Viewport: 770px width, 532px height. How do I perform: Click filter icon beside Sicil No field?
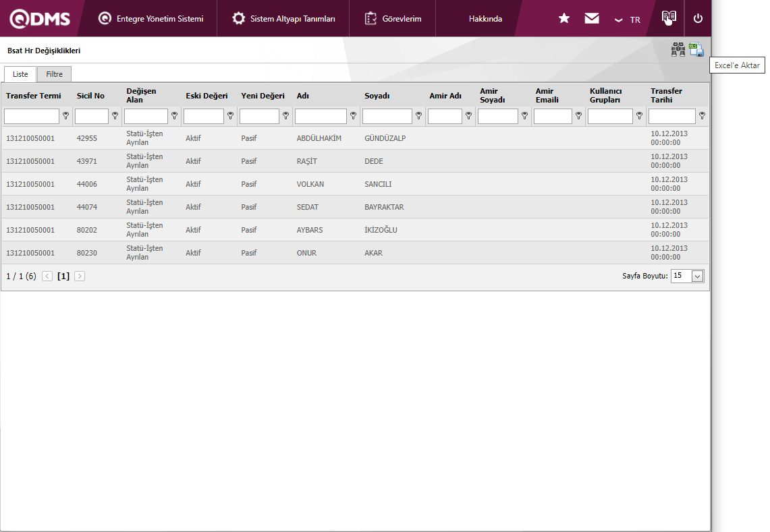click(113, 116)
